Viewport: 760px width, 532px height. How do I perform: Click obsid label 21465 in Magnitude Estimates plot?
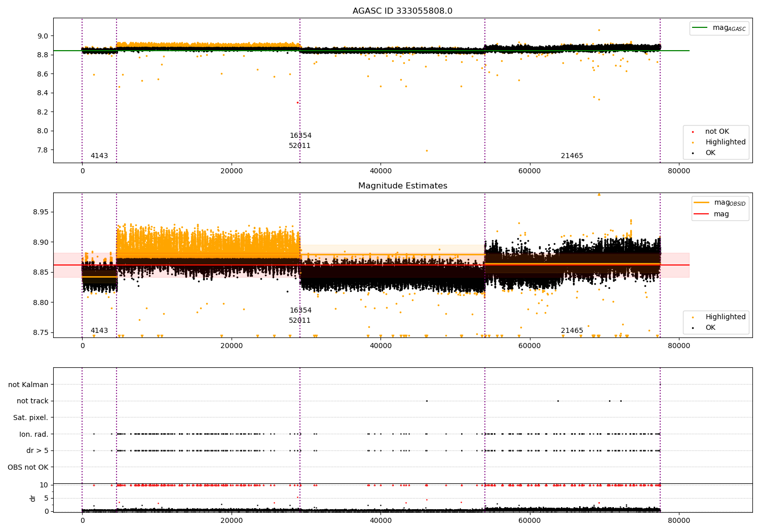click(572, 330)
